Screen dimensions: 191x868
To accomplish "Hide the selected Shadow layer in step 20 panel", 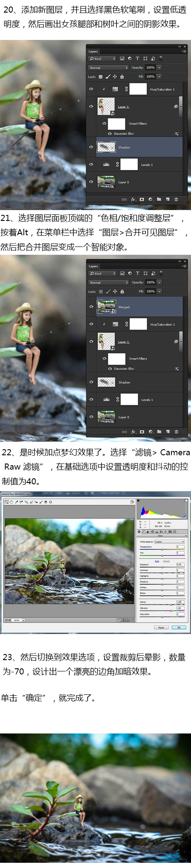I will (x=91, y=147).
